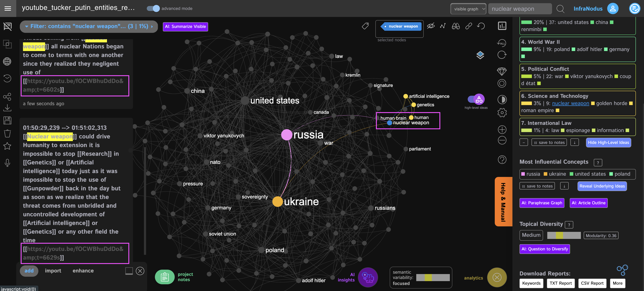Click Hide High-Level Ideas button
Screen dimensions: 644x291
[x=608, y=142]
